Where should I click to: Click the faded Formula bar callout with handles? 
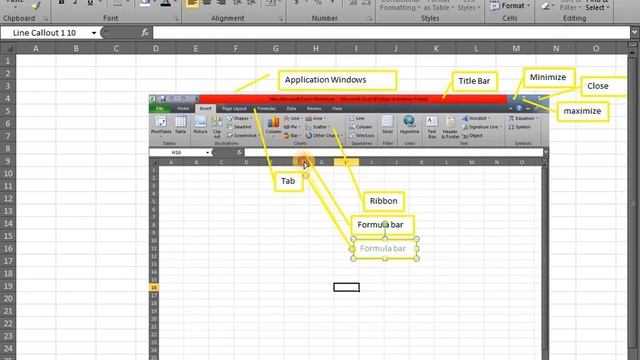pyautogui.click(x=385, y=249)
